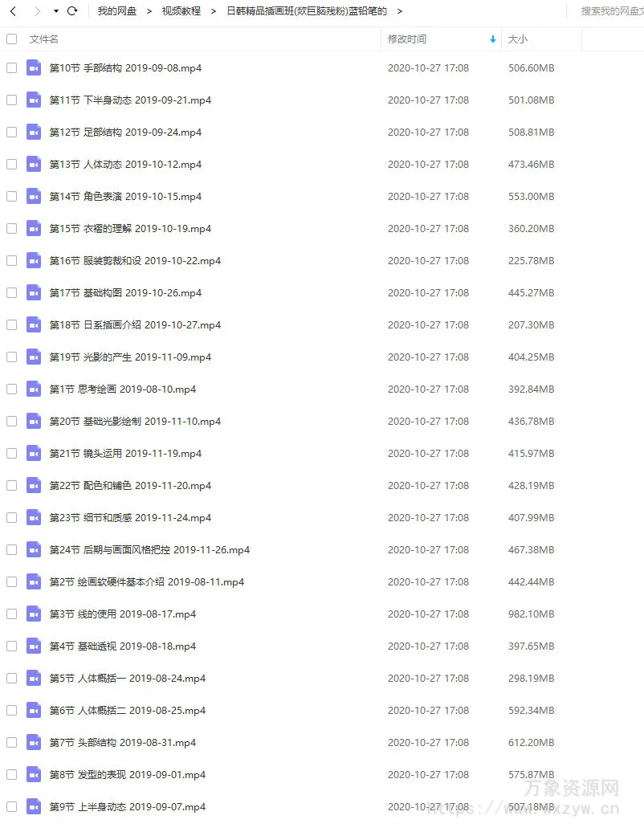Toggle the select-all checkbox beside 文件名
The image size is (644, 836).
(x=12, y=39)
